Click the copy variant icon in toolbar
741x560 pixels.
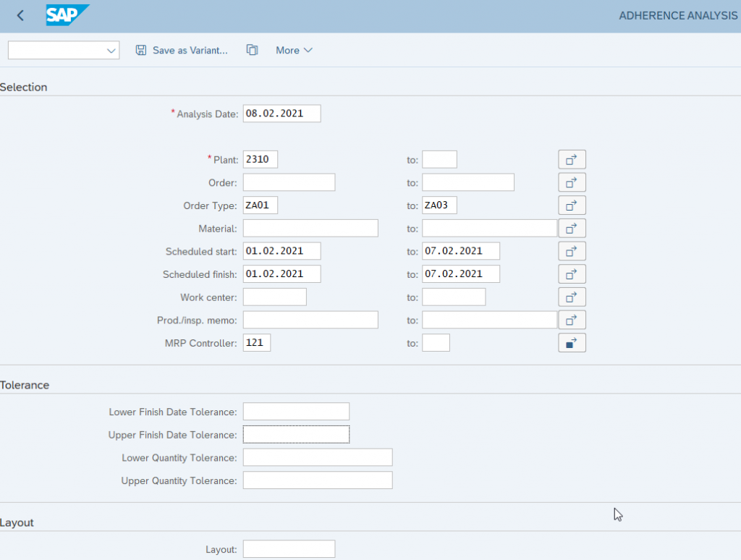coord(252,50)
